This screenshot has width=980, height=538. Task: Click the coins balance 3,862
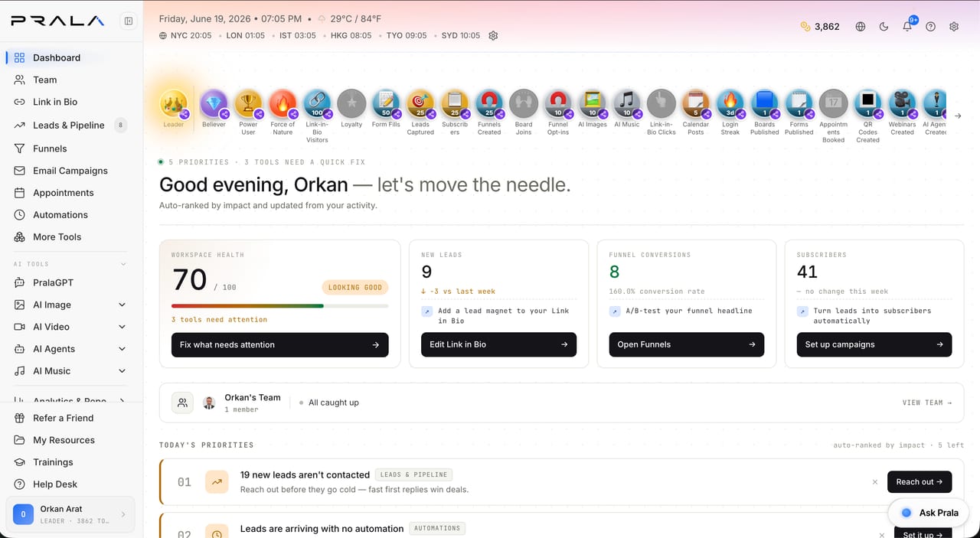click(x=820, y=26)
